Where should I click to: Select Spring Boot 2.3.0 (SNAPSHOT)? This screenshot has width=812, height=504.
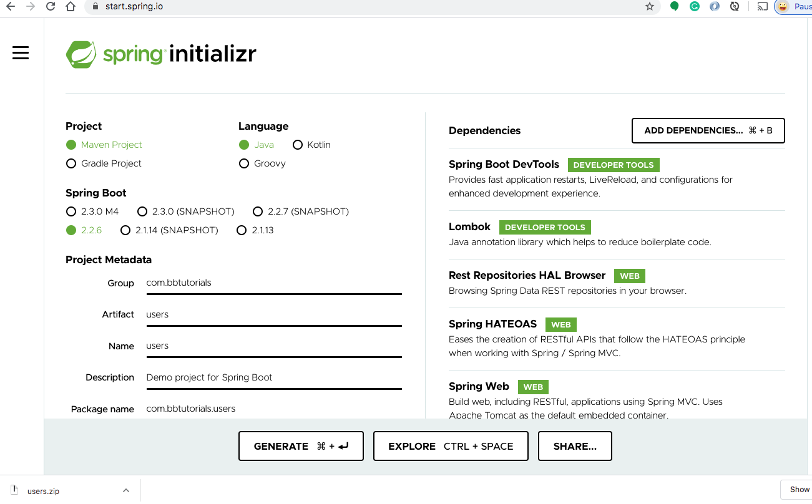click(186, 211)
